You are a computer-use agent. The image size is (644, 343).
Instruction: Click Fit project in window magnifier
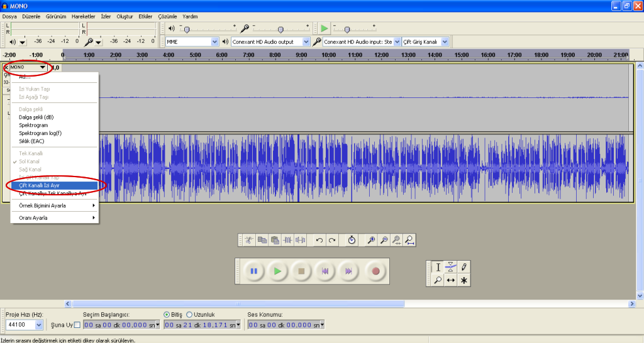click(409, 240)
